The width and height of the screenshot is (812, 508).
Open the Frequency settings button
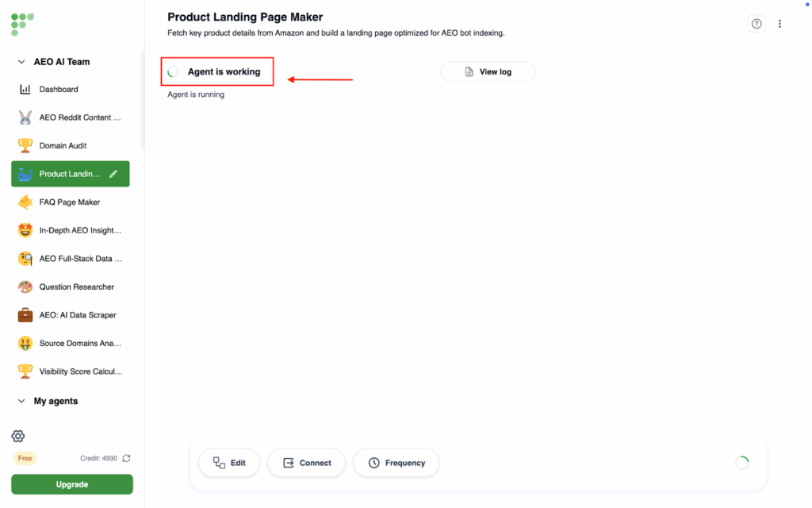click(x=396, y=463)
